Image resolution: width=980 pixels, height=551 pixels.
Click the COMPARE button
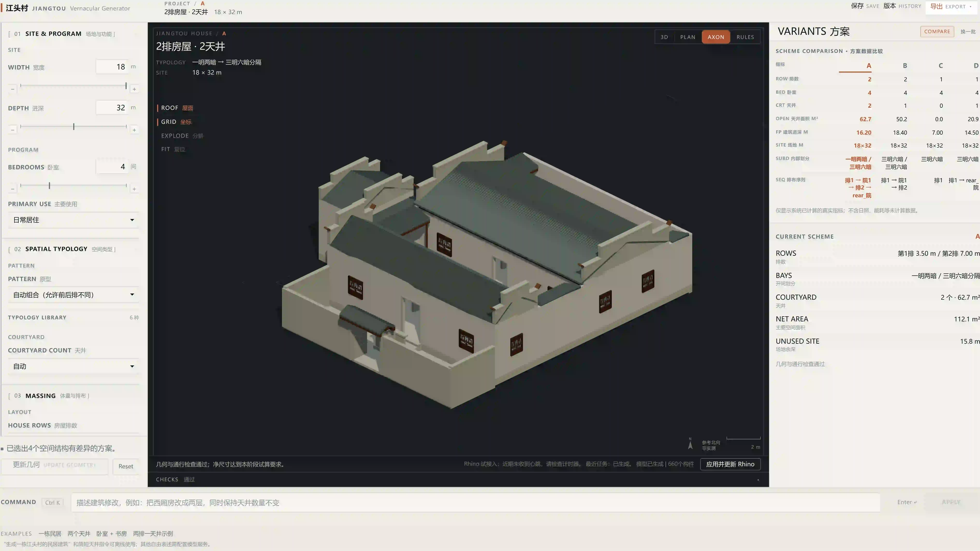click(x=937, y=32)
